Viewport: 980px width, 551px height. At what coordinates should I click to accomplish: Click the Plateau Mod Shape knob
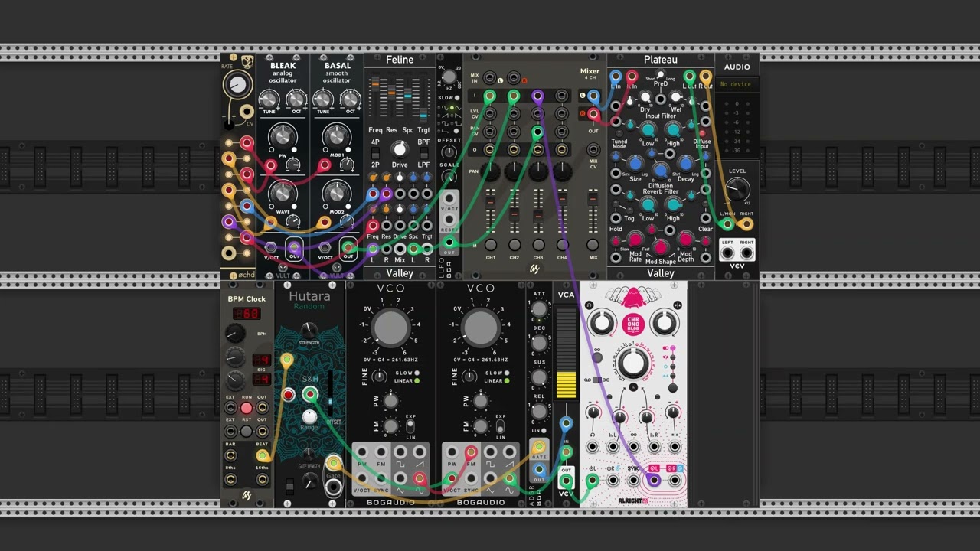tap(660, 246)
